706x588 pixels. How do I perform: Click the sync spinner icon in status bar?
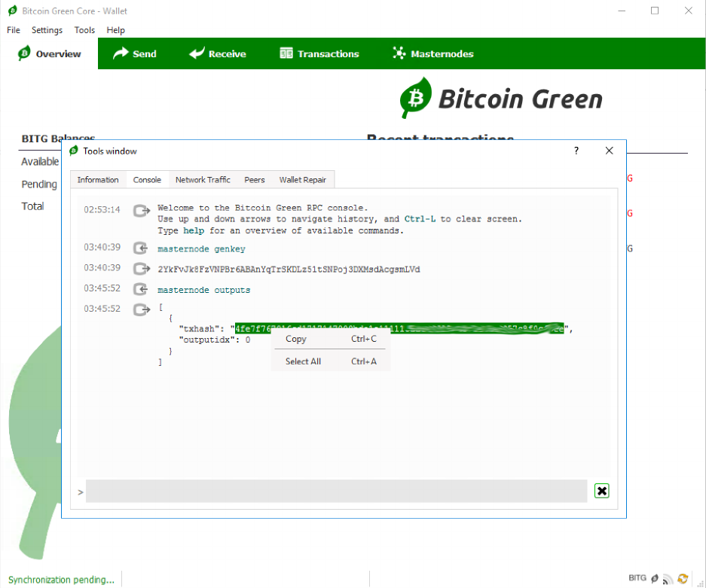[683, 578]
